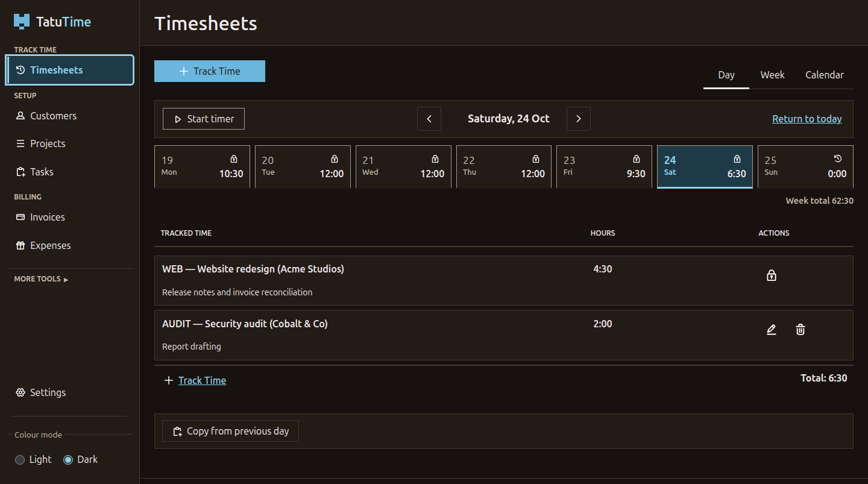
Task: Click the lock icon on Friday 23
Action: (x=637, y=159)
